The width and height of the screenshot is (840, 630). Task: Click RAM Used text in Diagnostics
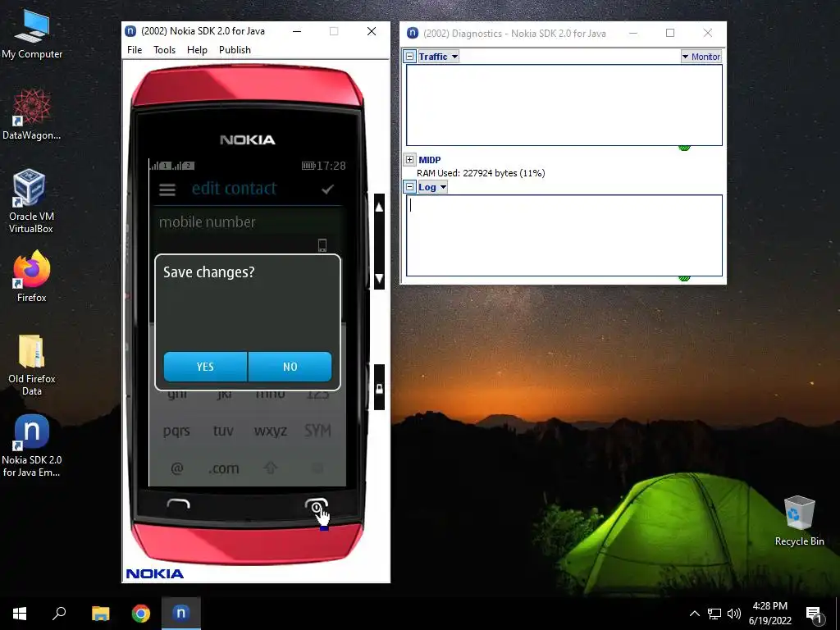click(x=481, y=173)
